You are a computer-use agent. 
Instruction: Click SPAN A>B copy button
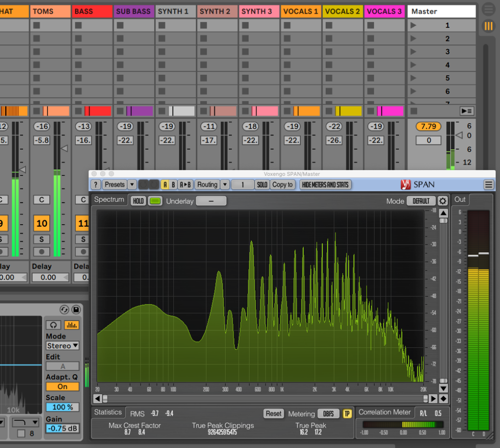click(185, 185)
